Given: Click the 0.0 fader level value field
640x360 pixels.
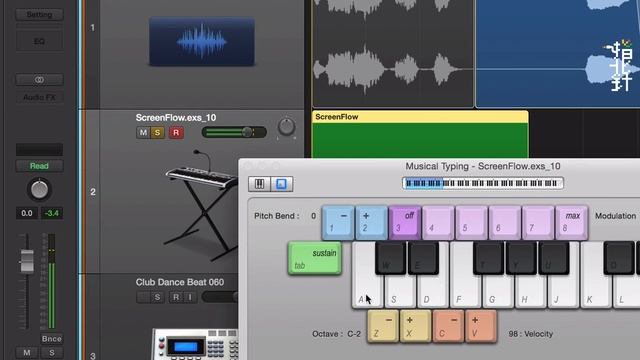Looking at the screenshot, I should (27, 213).
